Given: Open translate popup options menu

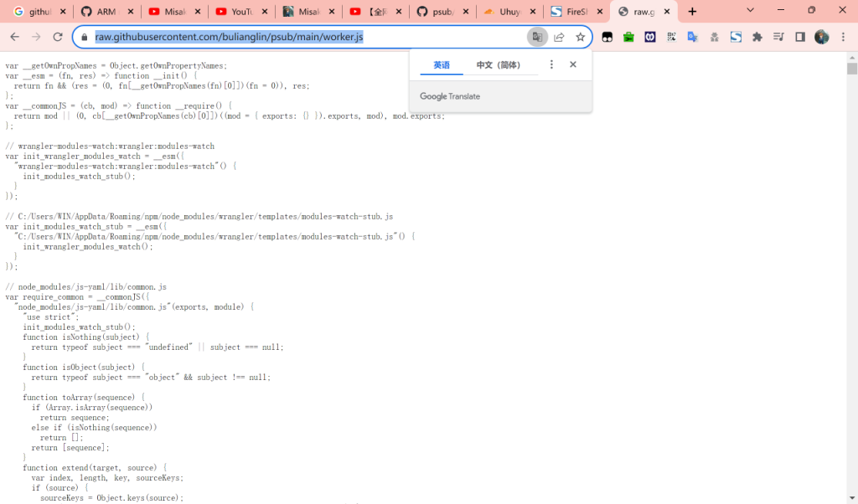Looking at the screenshot, I should click(551, 64).
